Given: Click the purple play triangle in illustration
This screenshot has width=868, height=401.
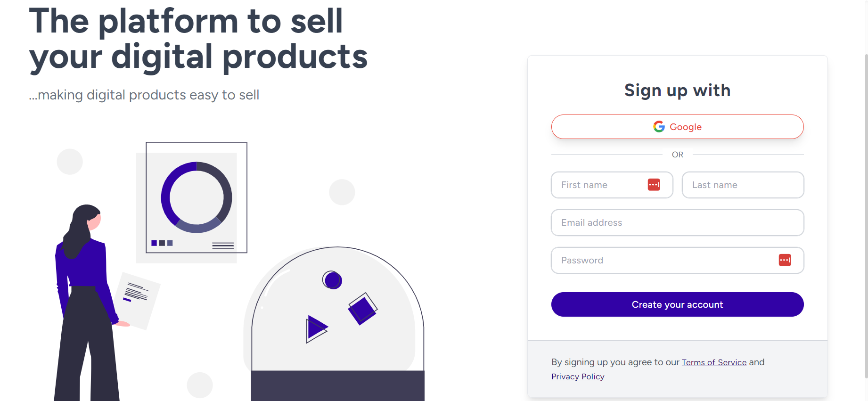Looking at the screenshot, I should (x=316, y=328).
